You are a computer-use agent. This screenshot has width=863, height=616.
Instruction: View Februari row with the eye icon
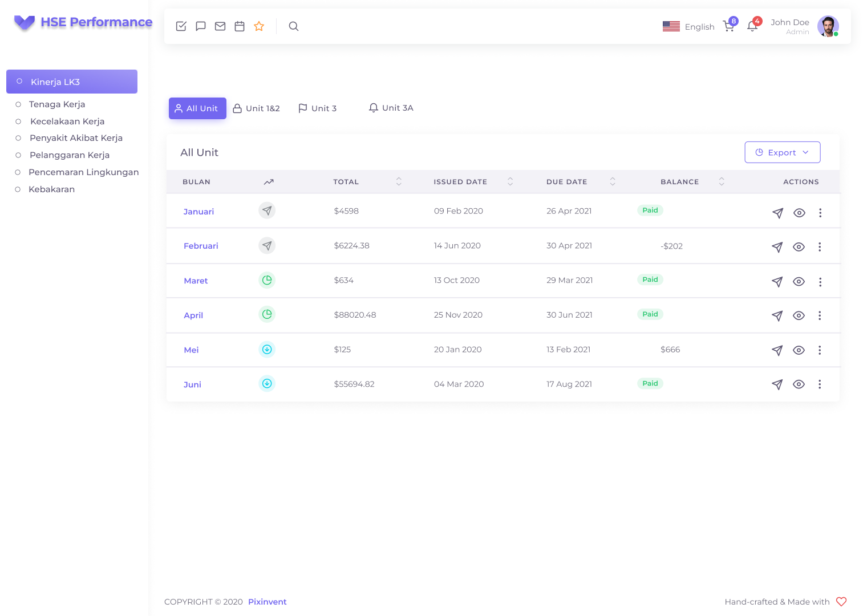(799, 247)
